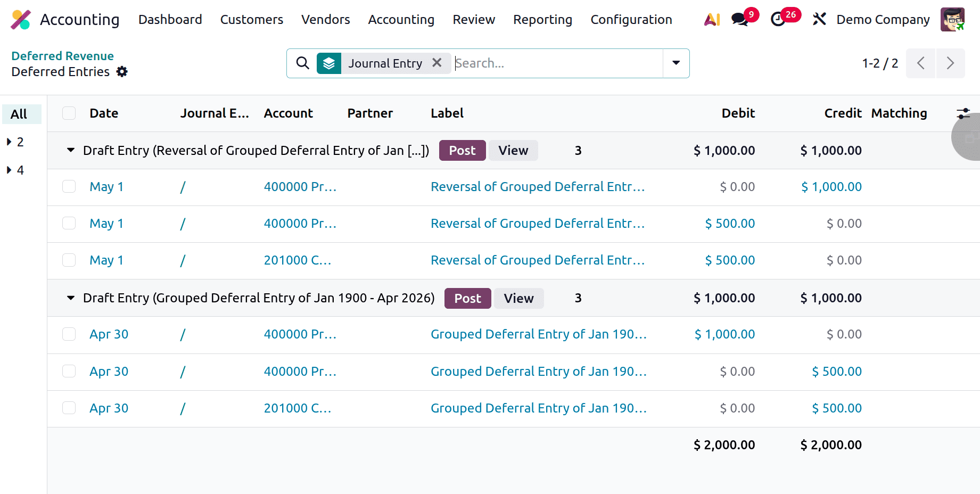Click the developer tools wrench icon
The image size is (980, 494).
click(819, 19)
